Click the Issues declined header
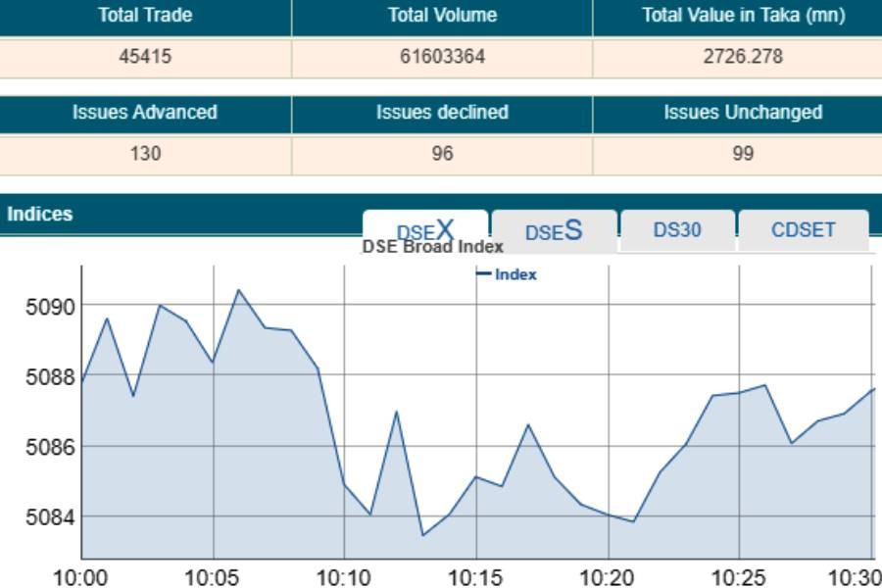This screenshot has height=588, width=882. [442, 113]
